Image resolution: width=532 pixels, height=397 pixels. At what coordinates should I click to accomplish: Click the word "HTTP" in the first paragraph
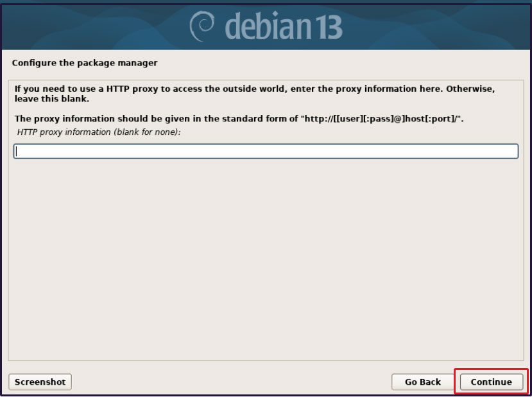(x=118, y=89)
